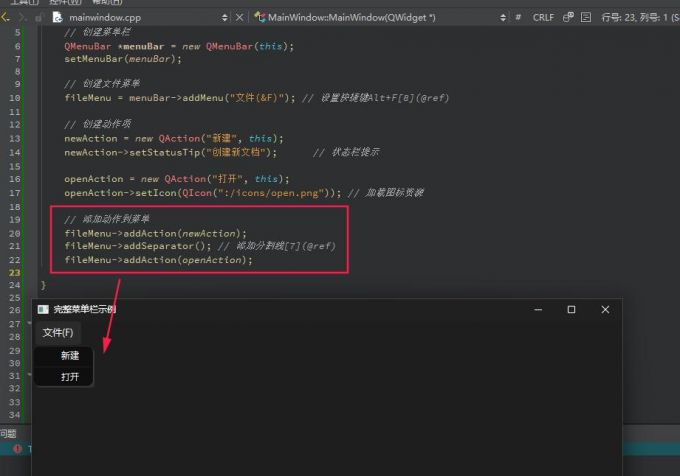The image size is (680, 476).
Task: Click the # file encoding indicator
Action: click(x=516, y=17)
